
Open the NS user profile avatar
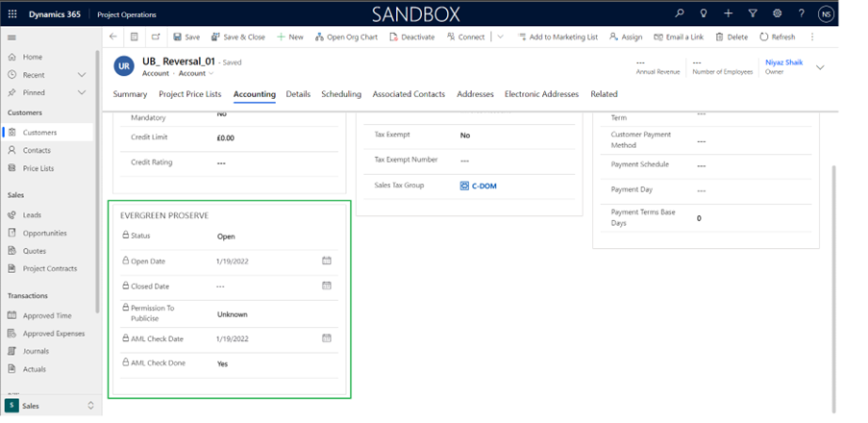click(826, 13)
